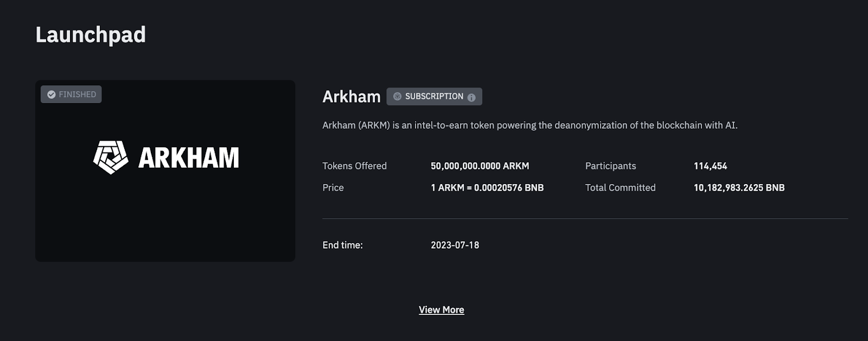The width and height of the screenshot is (868, 341).
Task: Select the Arkham description text
Action: click(529, 125)
